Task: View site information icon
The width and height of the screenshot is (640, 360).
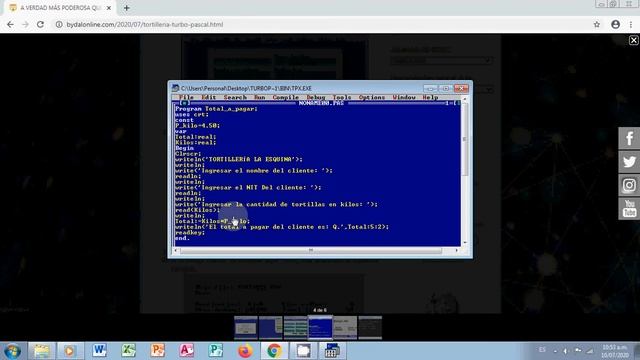Action: (59, 24)
